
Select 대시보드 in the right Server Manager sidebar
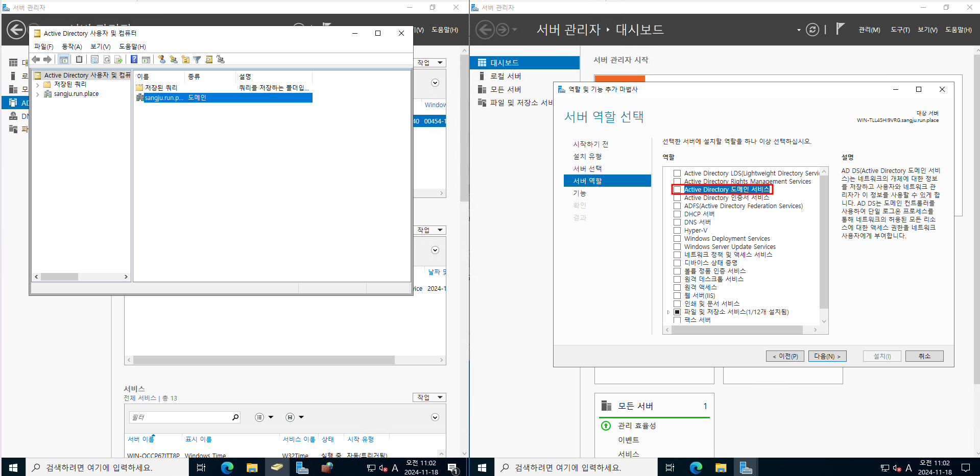(x=524, y=63)
